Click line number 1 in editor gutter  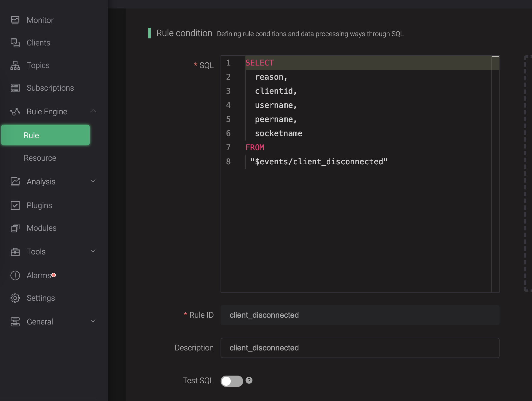(x=228, y=63)
